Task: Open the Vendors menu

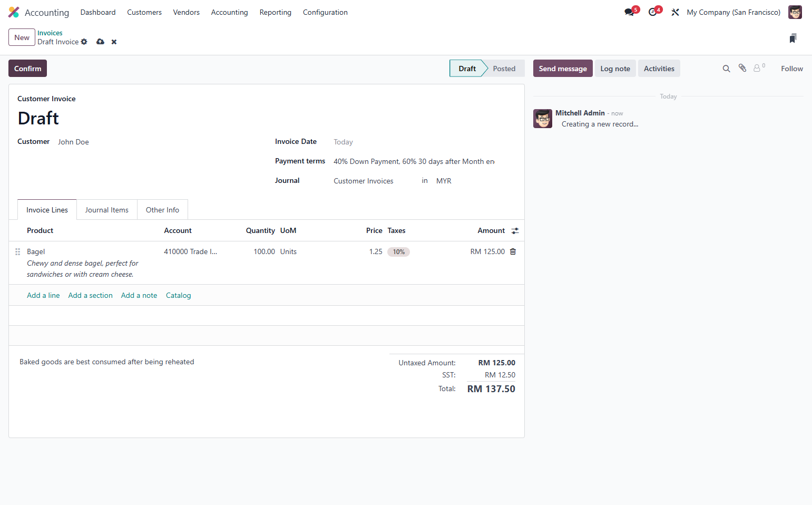Action: pyautogui.click(x=187, y=12)
